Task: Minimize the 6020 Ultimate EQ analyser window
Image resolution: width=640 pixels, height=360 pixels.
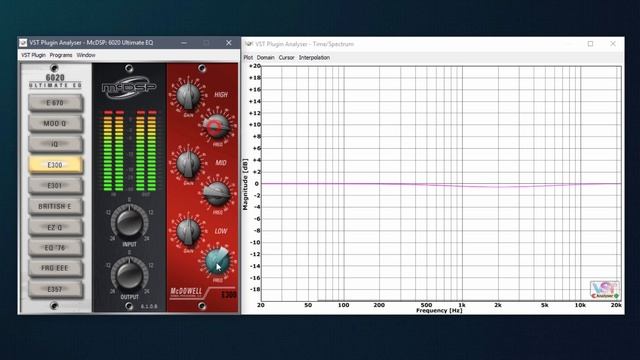Action: pyautogui.click(x=184, y=42)
